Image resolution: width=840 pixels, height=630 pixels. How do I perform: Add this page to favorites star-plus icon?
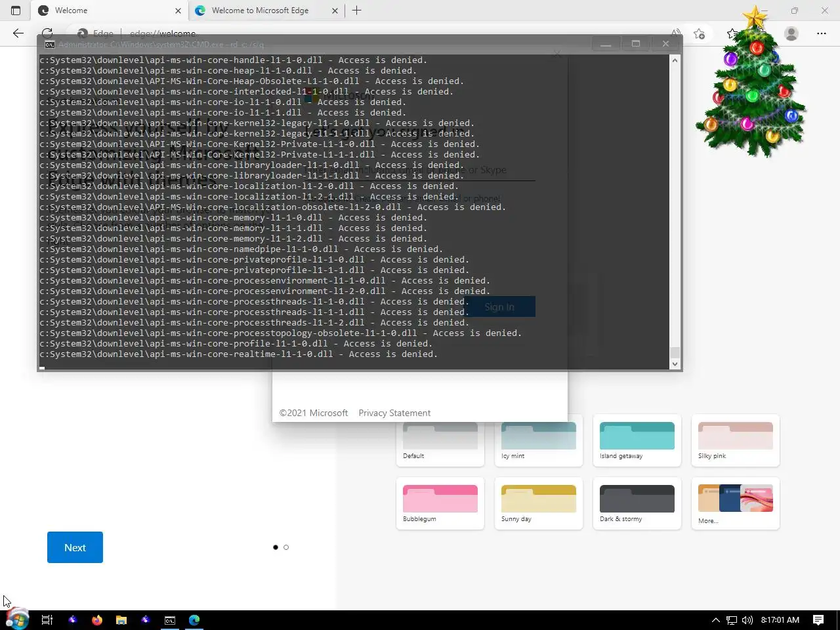click(x=700, y=33)
